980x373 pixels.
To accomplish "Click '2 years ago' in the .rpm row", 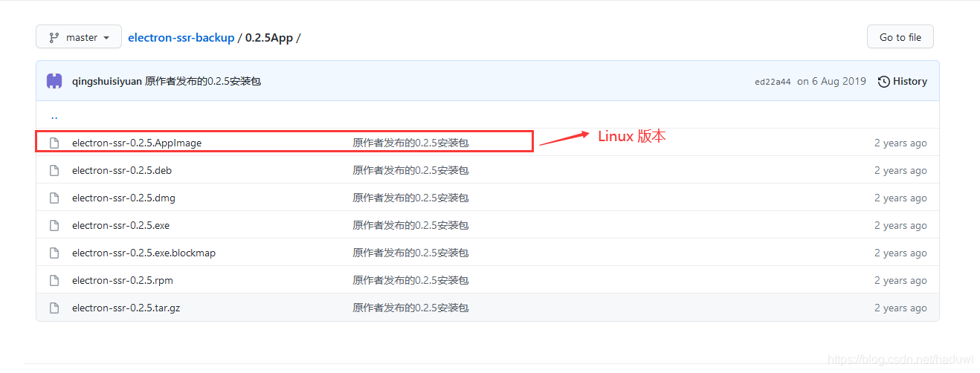I will 900,280.
